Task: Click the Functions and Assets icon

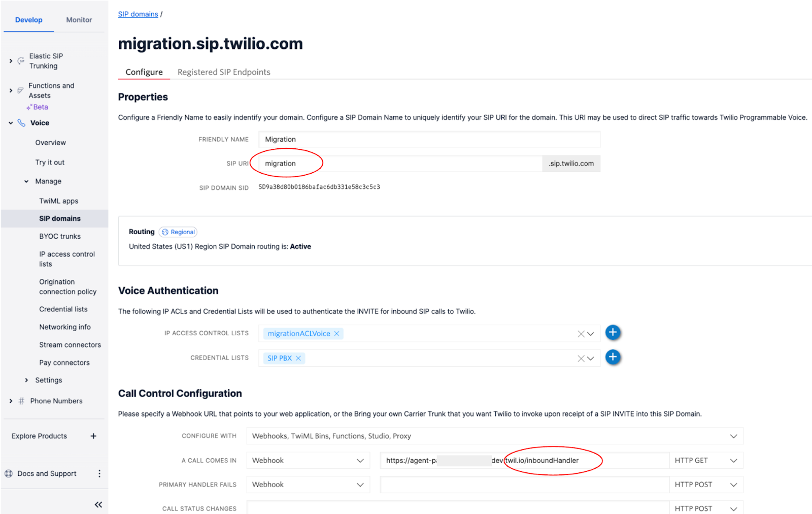Action: click(20, 90)
